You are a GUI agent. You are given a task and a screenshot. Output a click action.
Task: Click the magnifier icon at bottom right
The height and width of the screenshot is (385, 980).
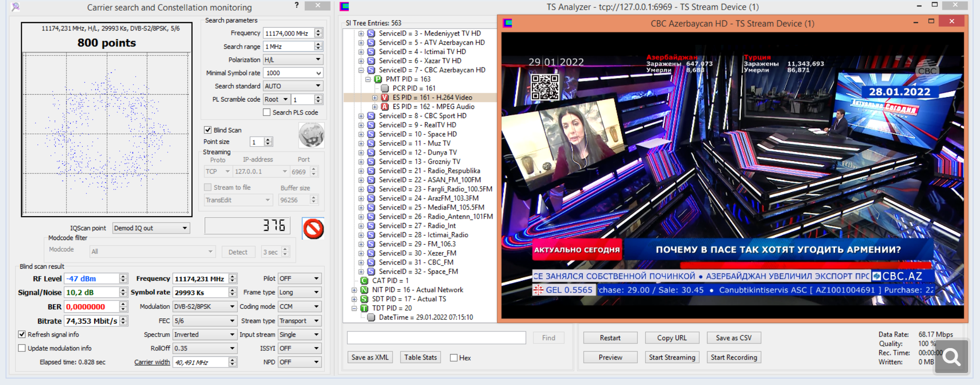coord(951,356)
